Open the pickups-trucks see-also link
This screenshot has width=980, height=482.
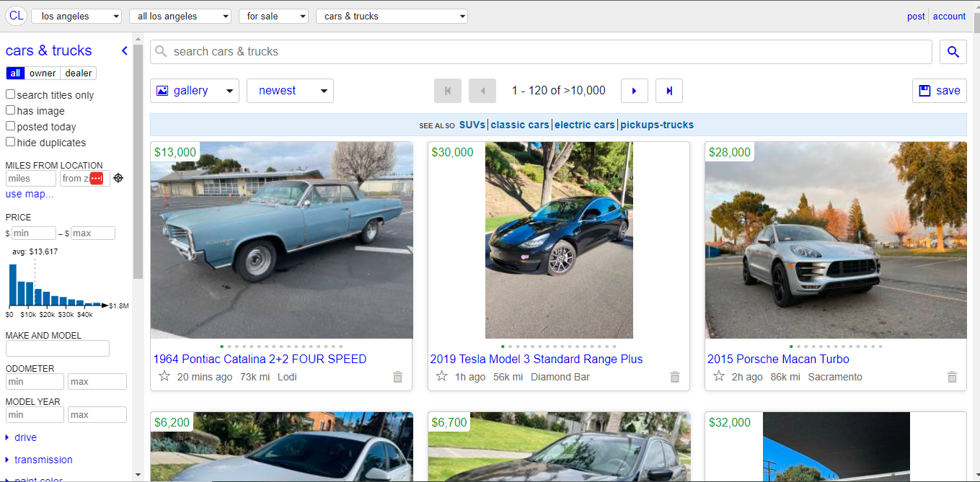point(657,125)
